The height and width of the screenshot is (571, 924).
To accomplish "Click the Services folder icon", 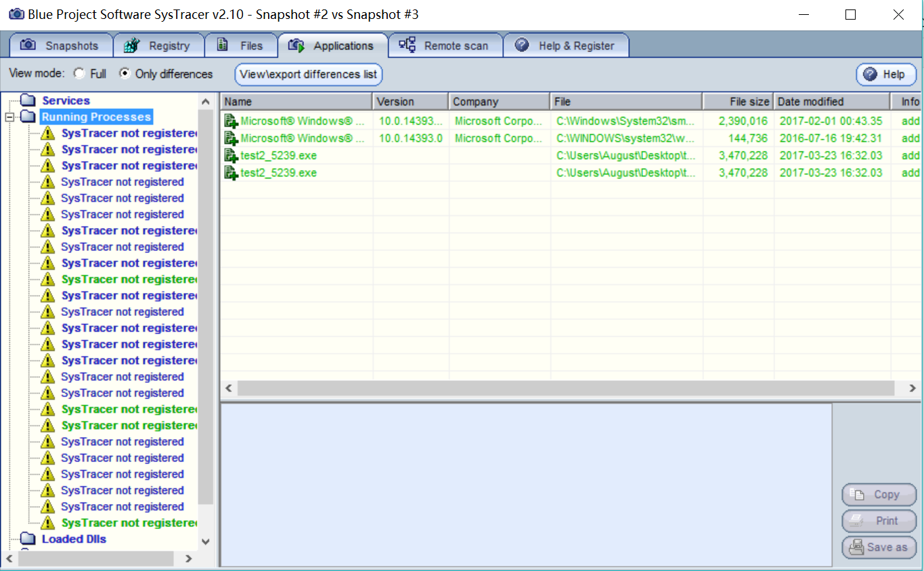I will [x=28, y=100].
